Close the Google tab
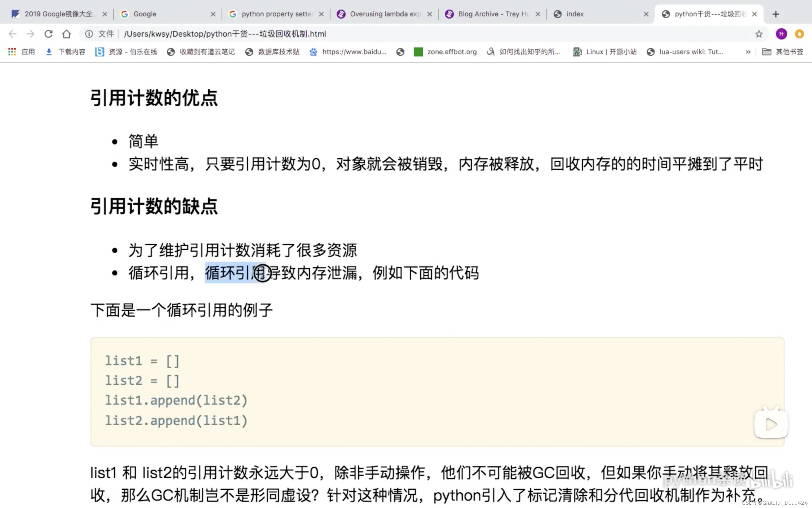Screen dimensions: 812x508 coord(213,14)
